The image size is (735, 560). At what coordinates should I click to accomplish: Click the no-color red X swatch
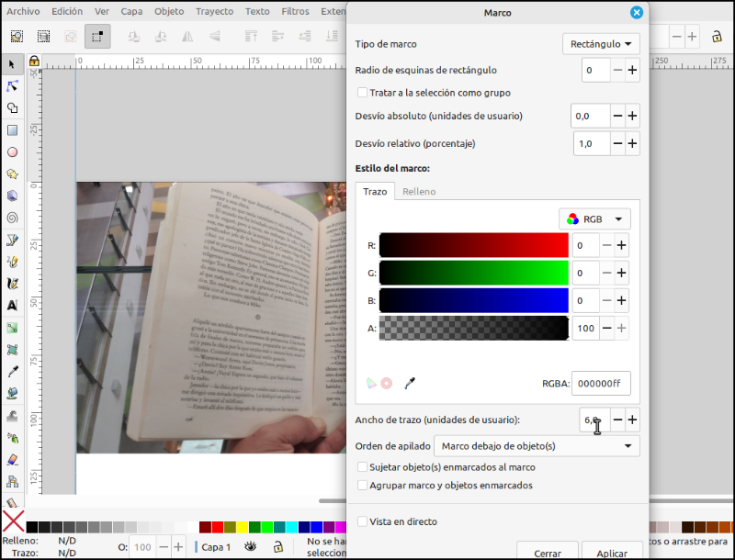(14, 521)
